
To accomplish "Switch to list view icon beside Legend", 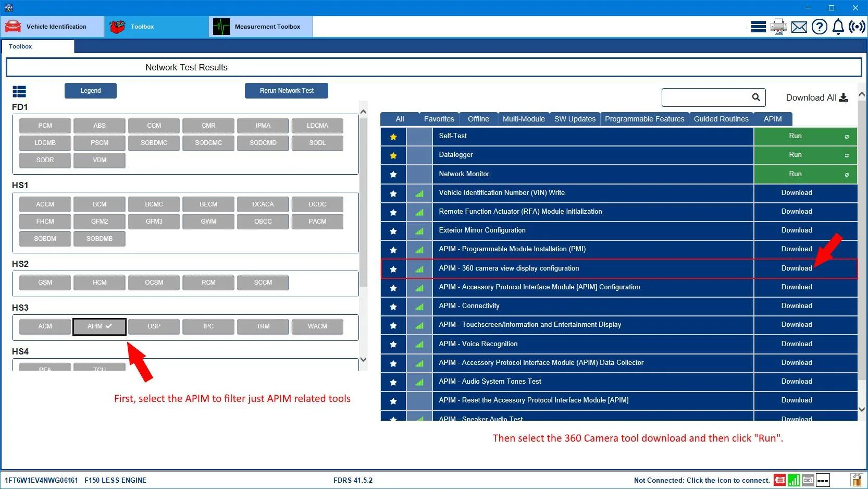I will (x=19, y=92).
